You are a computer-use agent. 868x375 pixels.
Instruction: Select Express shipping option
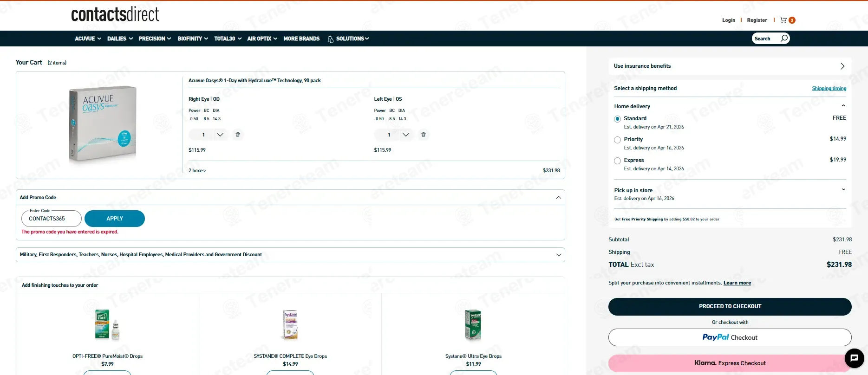click(617, 161)
